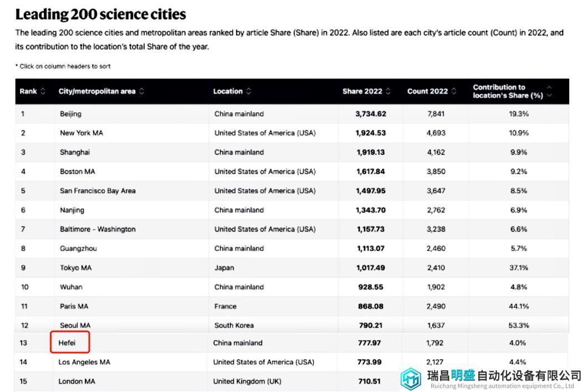Screen dimensions: 582x392
Task: Click Nanjing in the city column
Action: [72, 210]
